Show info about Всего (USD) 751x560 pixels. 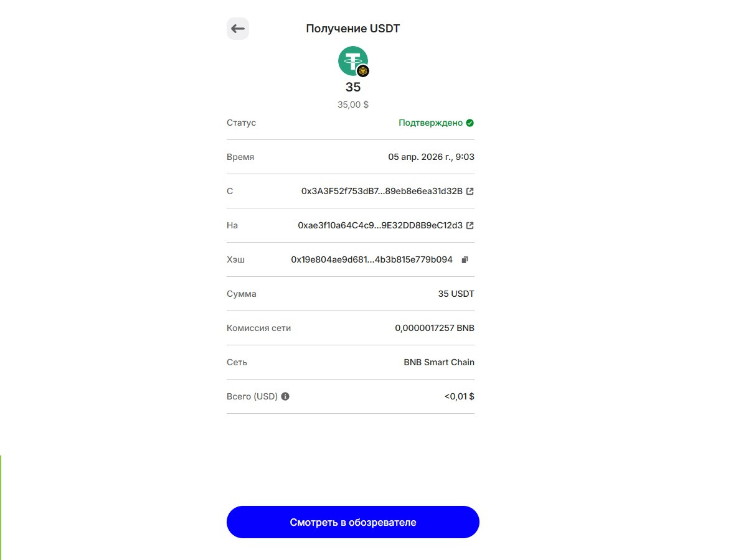285,396
